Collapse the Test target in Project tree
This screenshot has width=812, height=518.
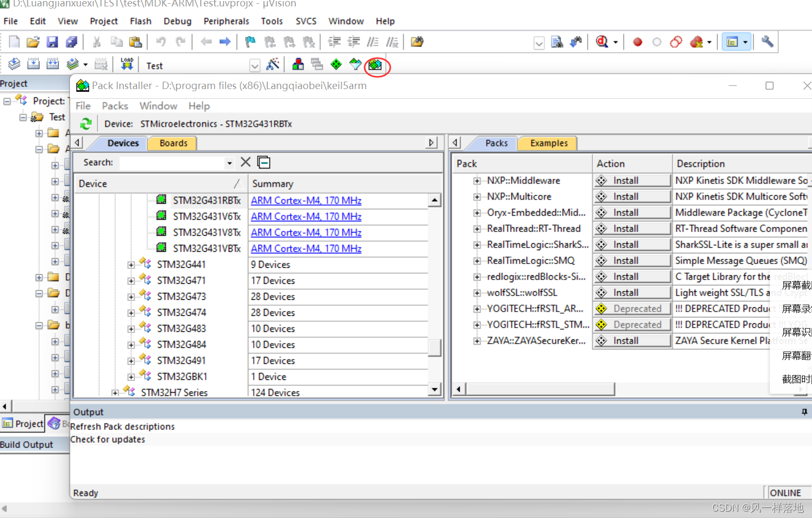click(x=23, y=117)
